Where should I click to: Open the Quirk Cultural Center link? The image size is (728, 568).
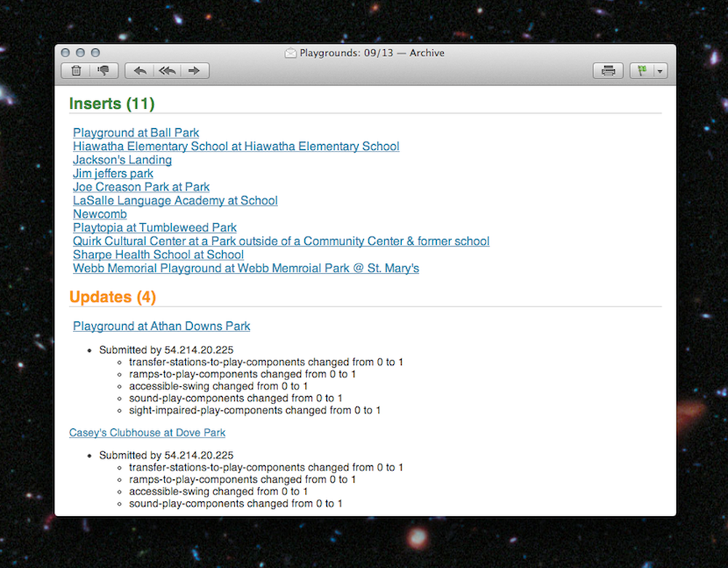coord(281,241)
